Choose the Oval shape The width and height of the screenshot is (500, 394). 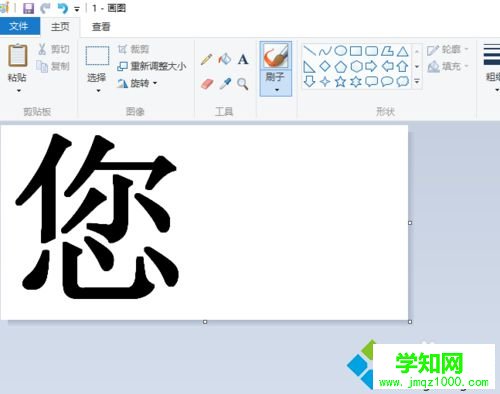pos(340,51)
